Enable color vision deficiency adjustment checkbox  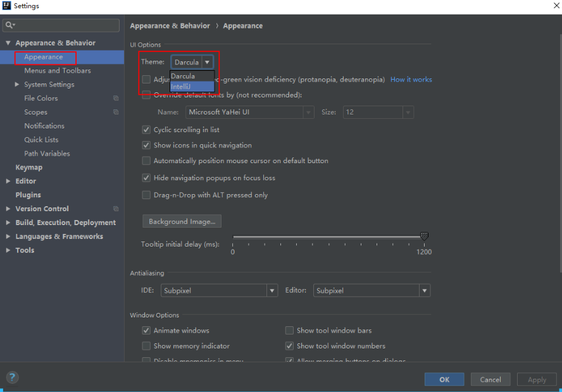click(x=146, y=80)
